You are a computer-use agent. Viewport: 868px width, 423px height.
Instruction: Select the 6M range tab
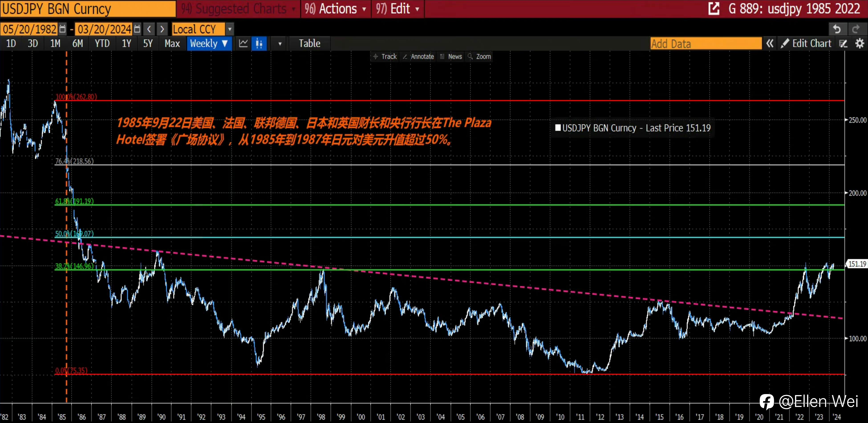(x=78, y=43)
